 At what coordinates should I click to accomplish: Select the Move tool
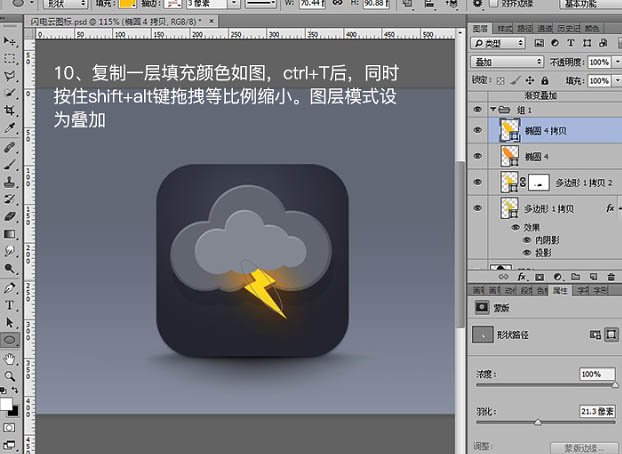pos(10,41)
